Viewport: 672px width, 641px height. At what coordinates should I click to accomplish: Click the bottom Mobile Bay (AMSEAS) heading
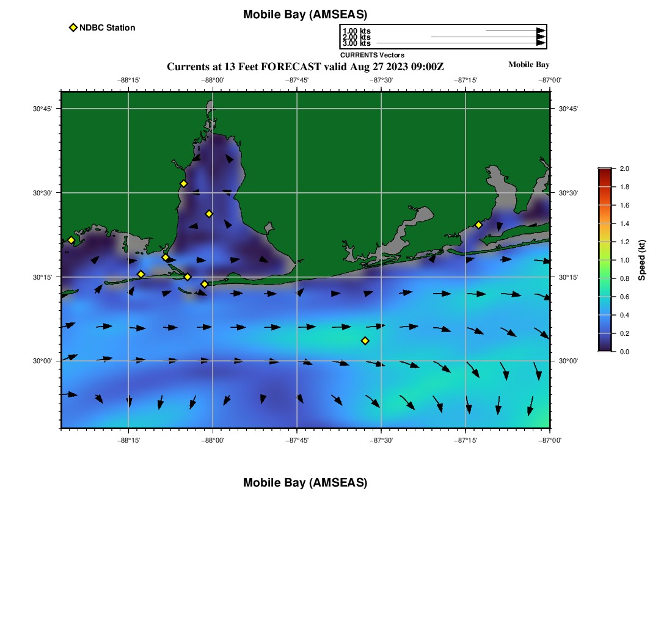point(305,483)
